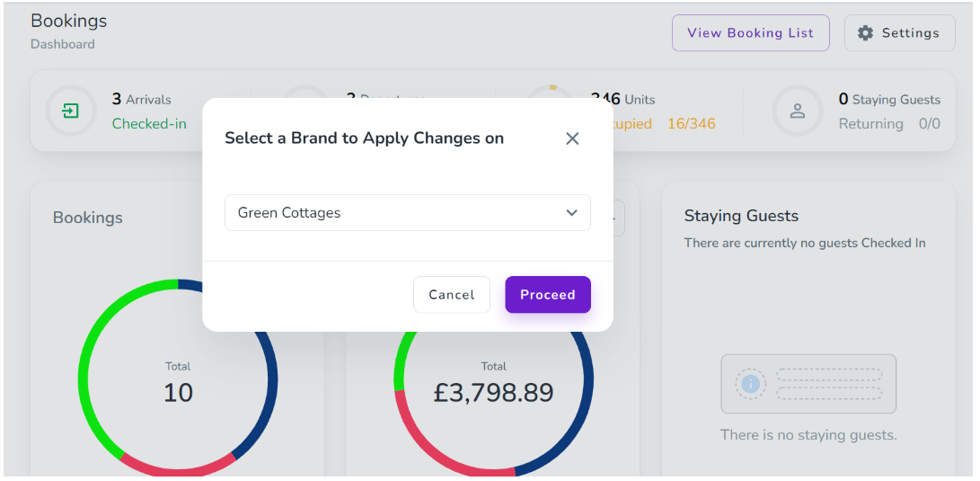Image resolution: width=980 pixels, height=481 pixels.
Task: Close the brand selection dialog
Action: tap(572, 138)
